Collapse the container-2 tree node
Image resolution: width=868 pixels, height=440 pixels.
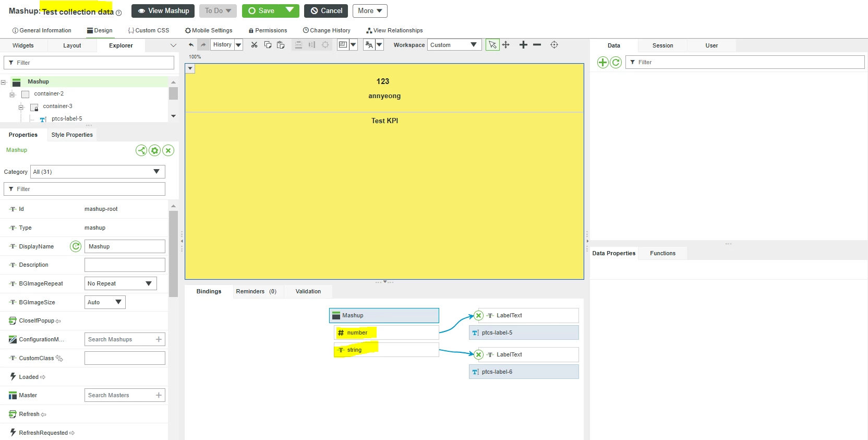click(x=12, y=94)
